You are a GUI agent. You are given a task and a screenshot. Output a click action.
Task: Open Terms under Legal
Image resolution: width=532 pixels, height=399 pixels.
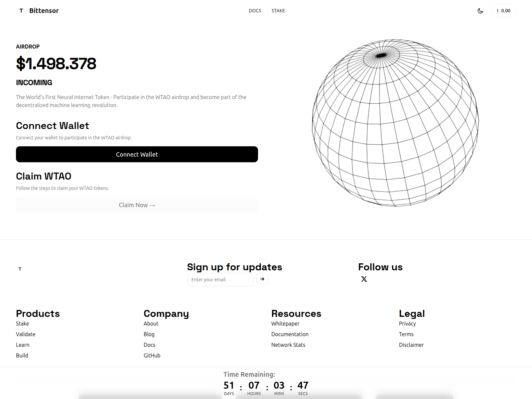pos(406,334)
